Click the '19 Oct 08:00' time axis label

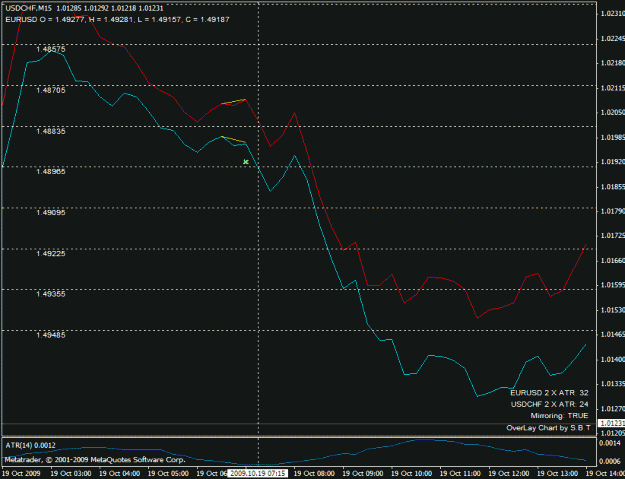[314, 473]
